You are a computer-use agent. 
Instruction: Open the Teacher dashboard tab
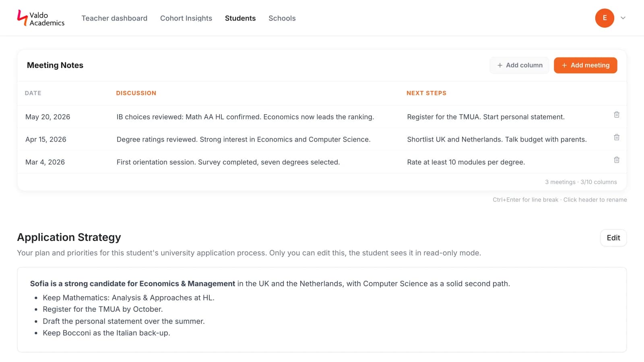coord(114,18)
